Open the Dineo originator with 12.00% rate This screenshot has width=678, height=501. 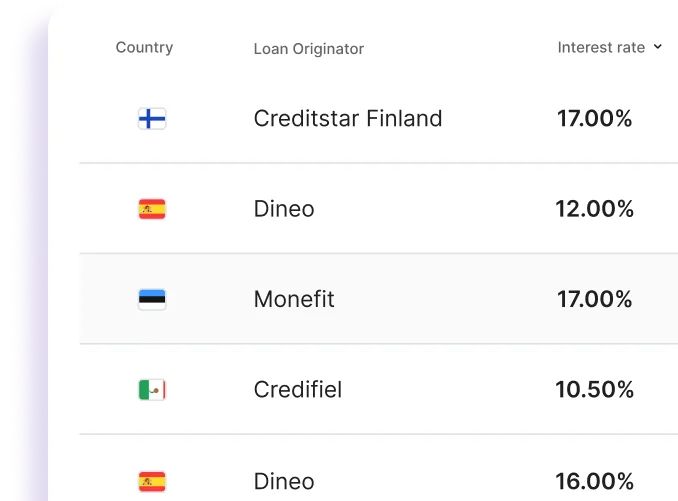pyautogui.click(x=284, y=209)
